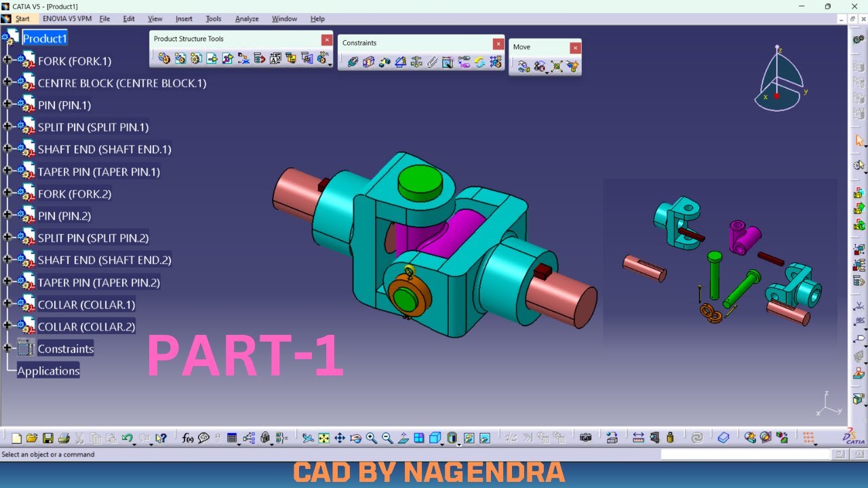Click the Reuse Pattern icon

point(496,62)
